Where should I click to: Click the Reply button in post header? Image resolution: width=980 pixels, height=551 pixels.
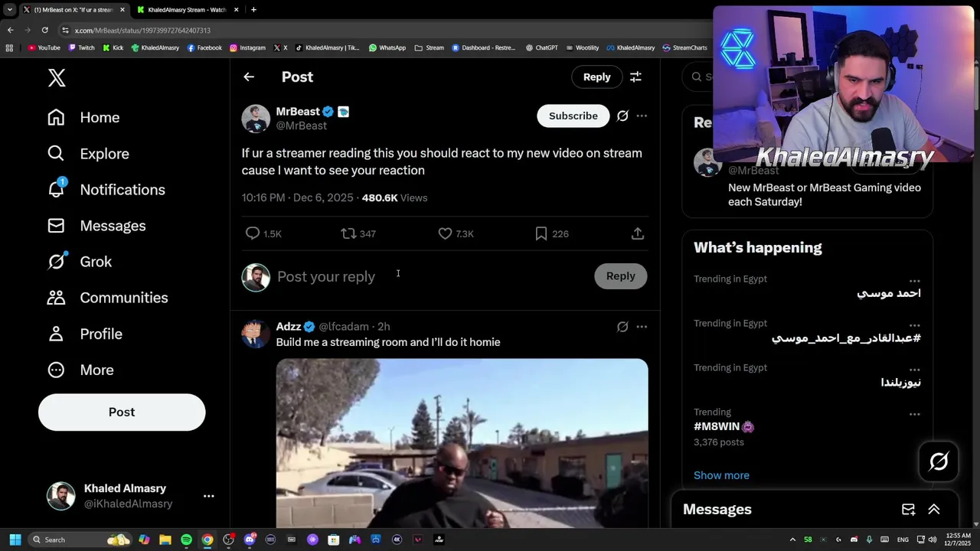point(596,77)
